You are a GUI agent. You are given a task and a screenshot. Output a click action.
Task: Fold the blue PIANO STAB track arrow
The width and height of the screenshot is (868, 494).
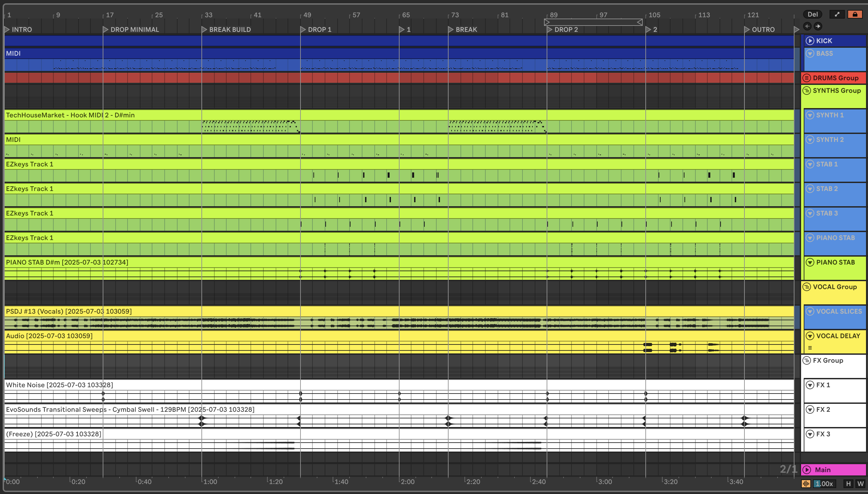click(x=810, y=237)
